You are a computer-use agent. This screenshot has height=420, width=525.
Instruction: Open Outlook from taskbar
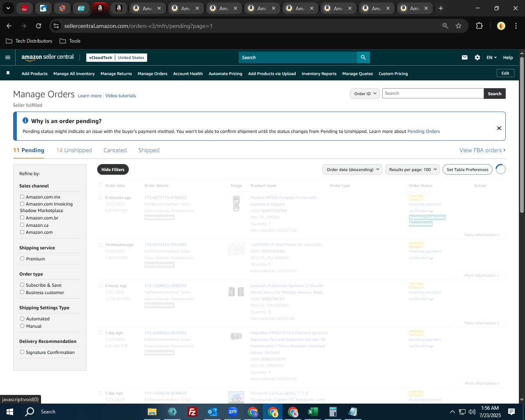click(x=212, y=412)
